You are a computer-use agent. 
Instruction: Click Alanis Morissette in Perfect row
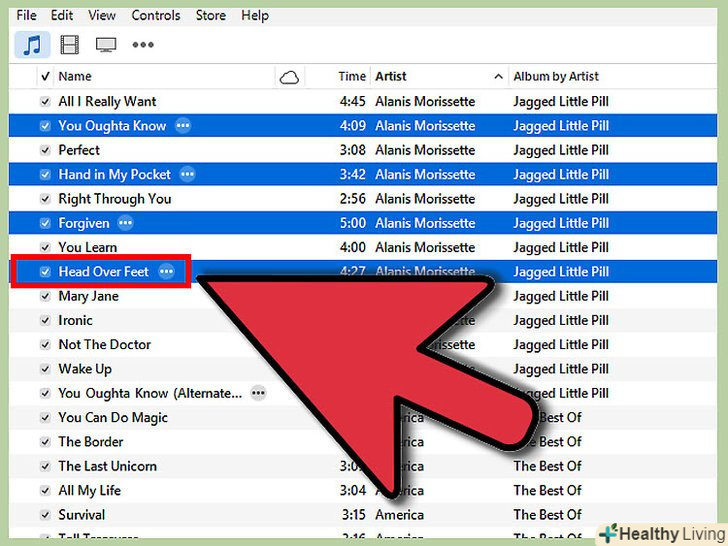click(x=425, y=150)
